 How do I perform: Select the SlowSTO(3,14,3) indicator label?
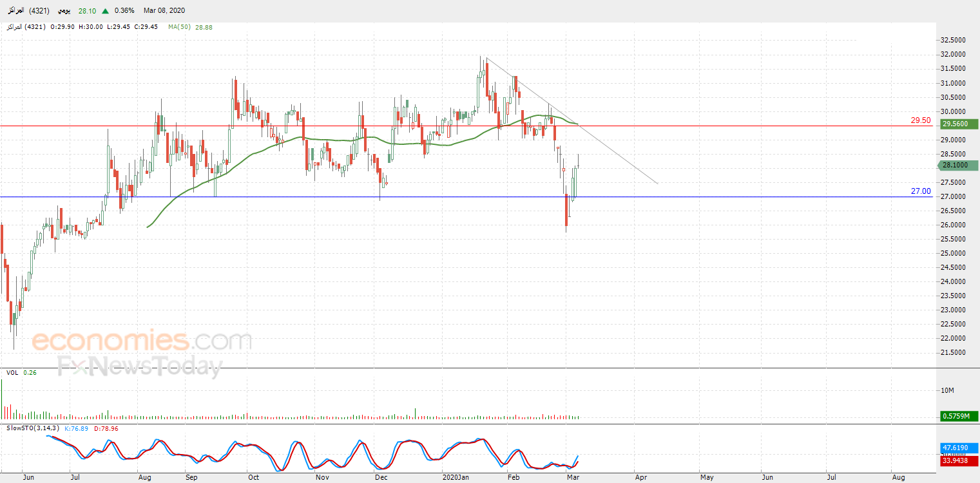point(33,428)
